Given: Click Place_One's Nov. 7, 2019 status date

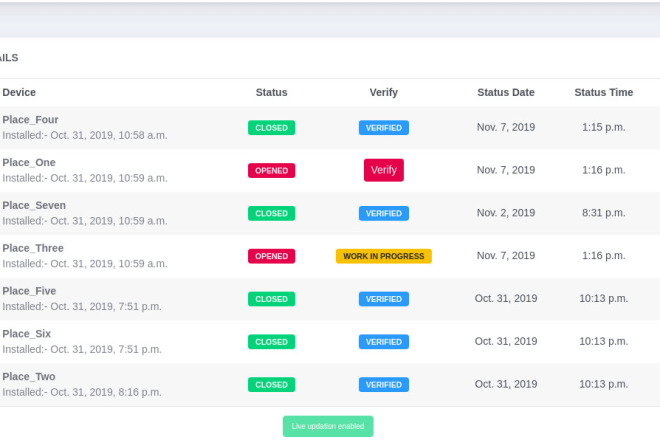Looking at the screenshot, I should click(x=506, y=170).
